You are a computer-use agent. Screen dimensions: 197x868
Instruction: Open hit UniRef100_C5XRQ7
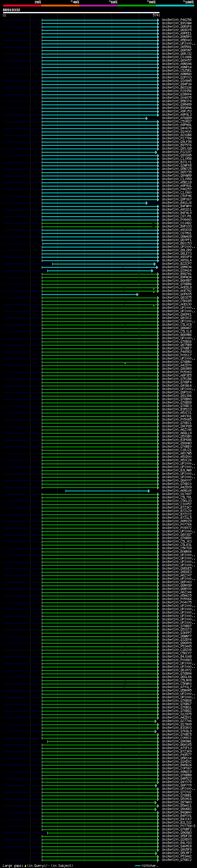176,122
